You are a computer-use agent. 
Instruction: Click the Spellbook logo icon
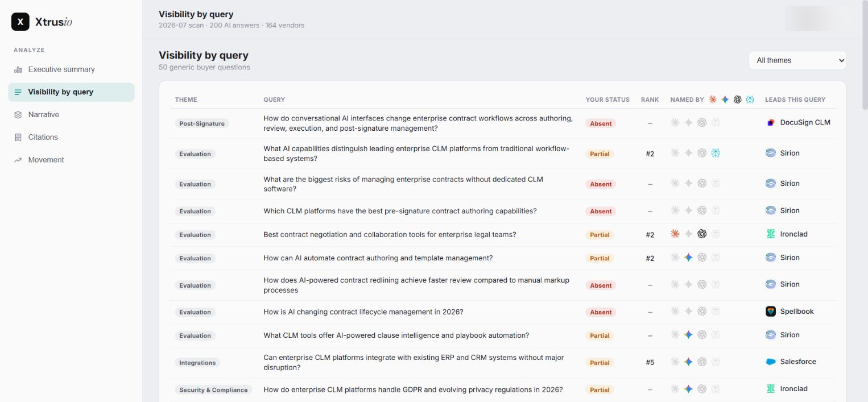771,312
